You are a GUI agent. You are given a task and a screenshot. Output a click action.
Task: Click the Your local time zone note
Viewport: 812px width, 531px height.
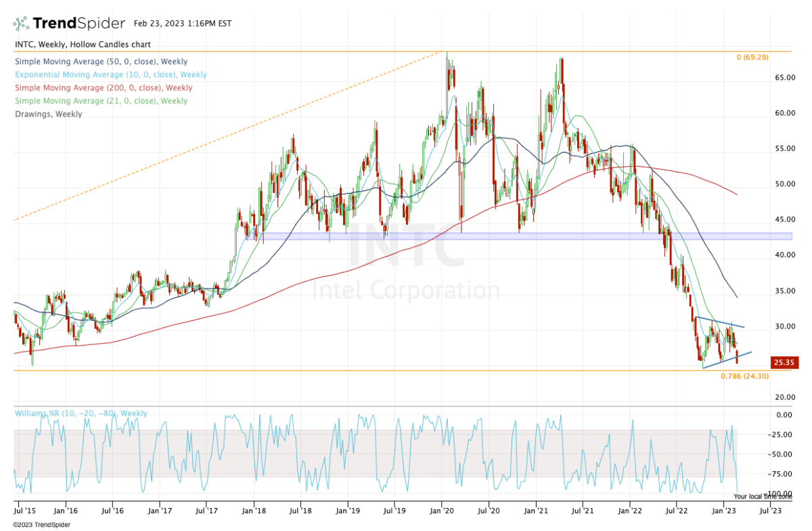[762, 496]
